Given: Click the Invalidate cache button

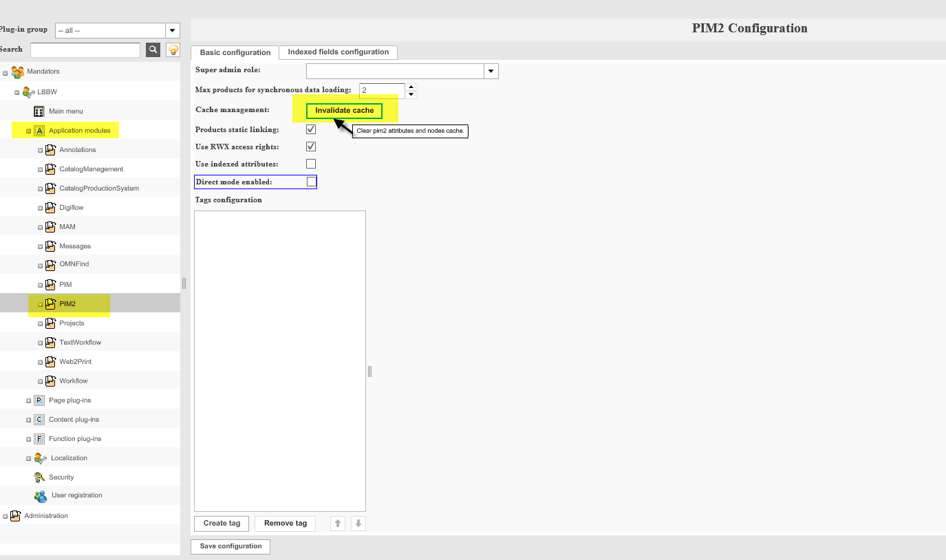Looking at the screenshot, I should 343,110.
